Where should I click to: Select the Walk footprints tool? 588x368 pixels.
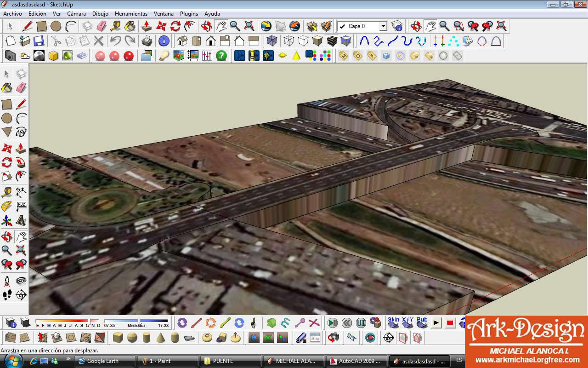click(7, 295)
